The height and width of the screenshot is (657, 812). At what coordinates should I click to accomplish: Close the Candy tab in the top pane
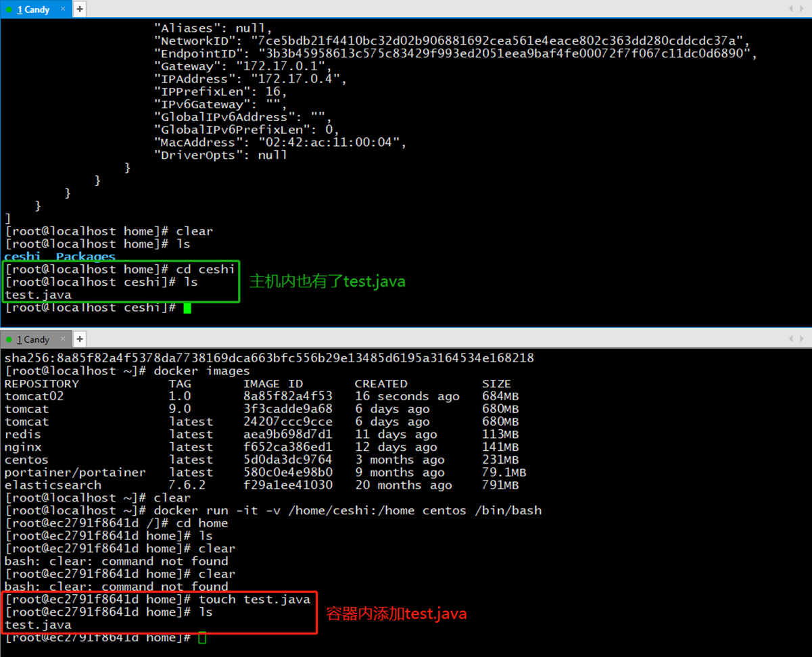coord(63,9)
